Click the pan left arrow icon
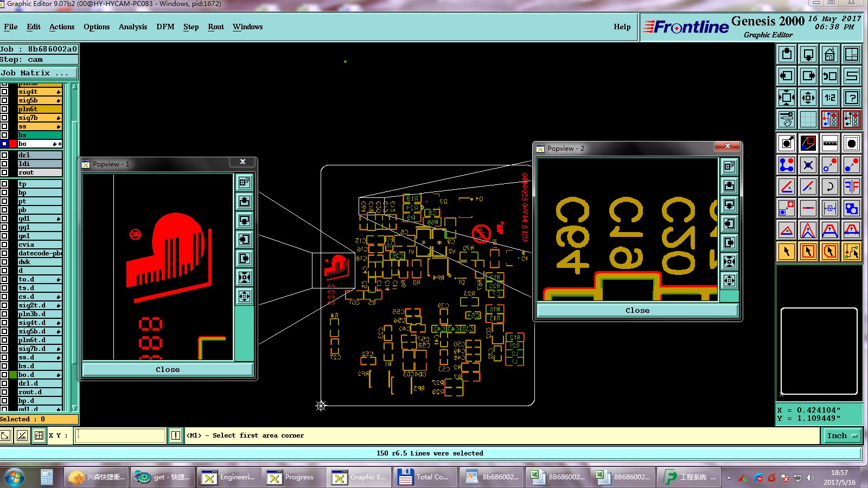The height and width of the screenshot is (488, 868). (786, 76)
